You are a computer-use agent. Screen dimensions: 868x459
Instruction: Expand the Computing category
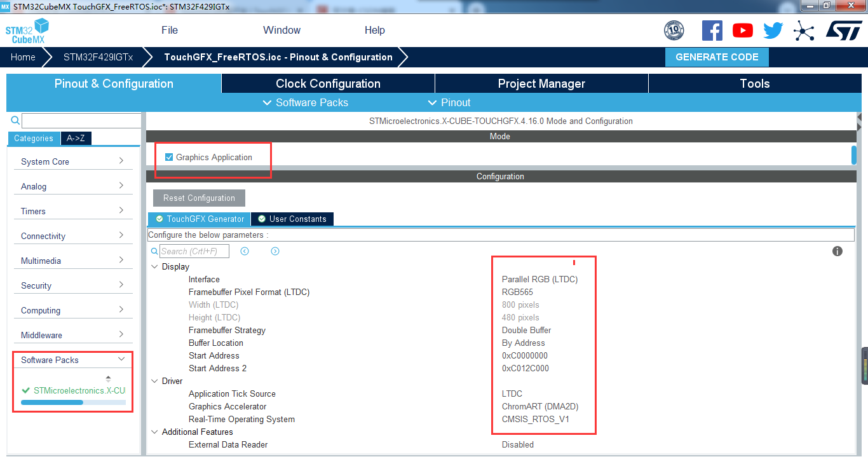pyautogui.click(x=73, y=310)
